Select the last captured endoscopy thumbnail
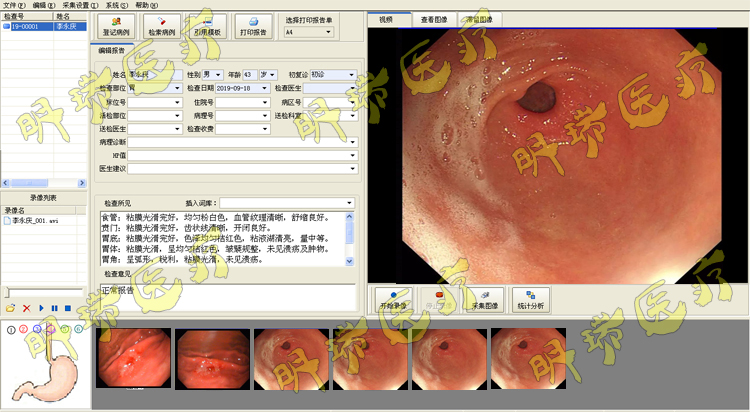This screenshot has height=412, width=750. [x=529, y=358]
